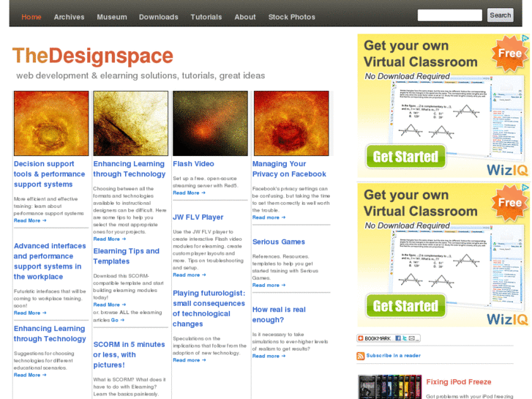Open thumbnail above Managing Your Privacy
Screen dimensions: 532x399
(x=291, y=123)
